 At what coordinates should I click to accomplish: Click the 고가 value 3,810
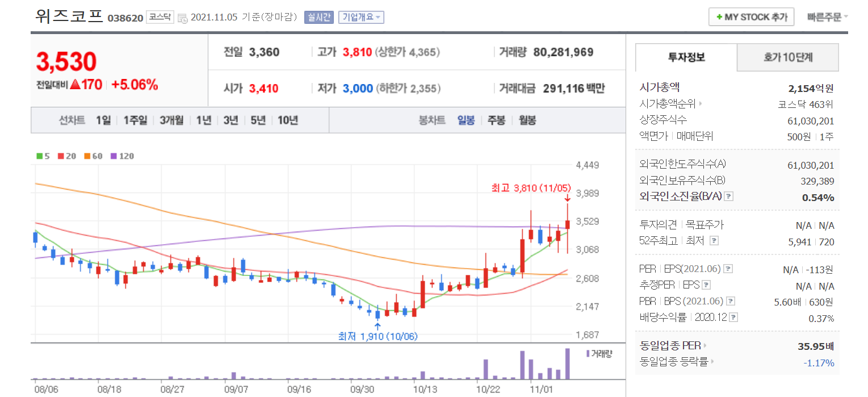click(357, 52)
